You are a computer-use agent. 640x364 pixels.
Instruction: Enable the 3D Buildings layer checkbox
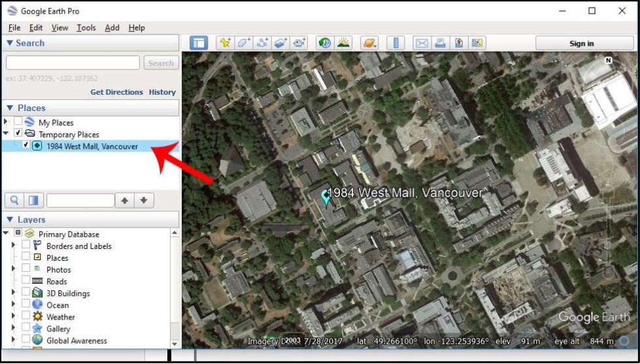(x=25, y=291)
